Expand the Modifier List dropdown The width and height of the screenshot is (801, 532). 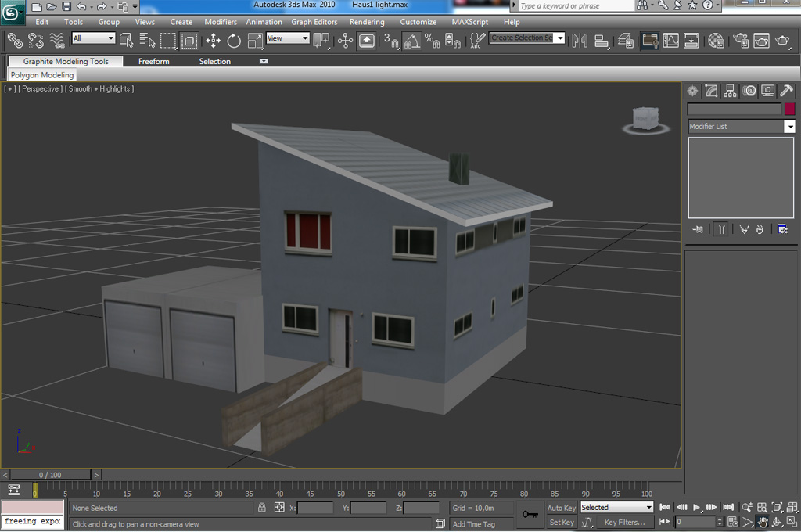[x=789, y=127]
